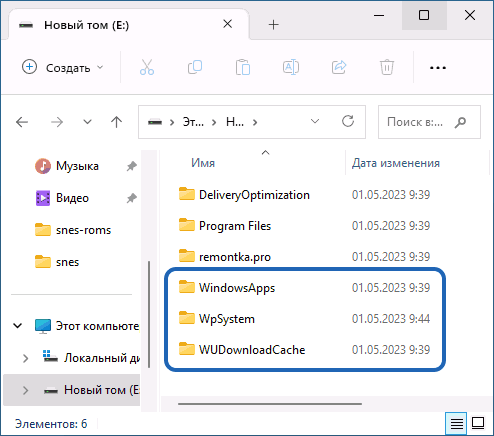Switch to details view layout icon
Viewport: 494px width, 436px height.
(x=457, y=424)
